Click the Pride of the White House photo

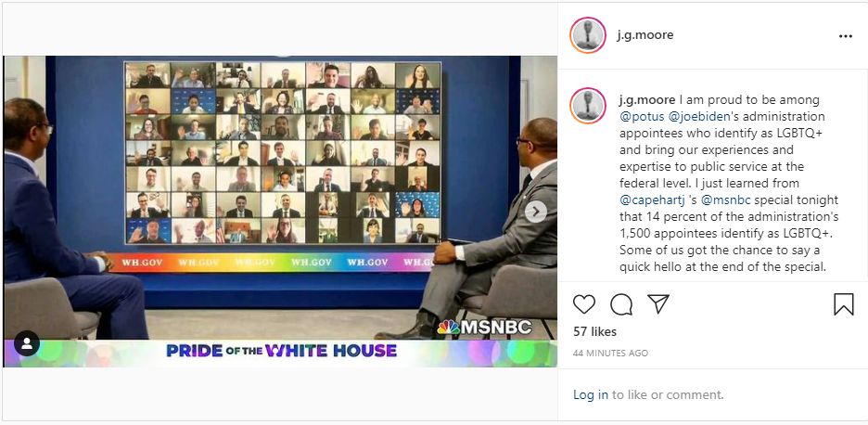point(280,212)
